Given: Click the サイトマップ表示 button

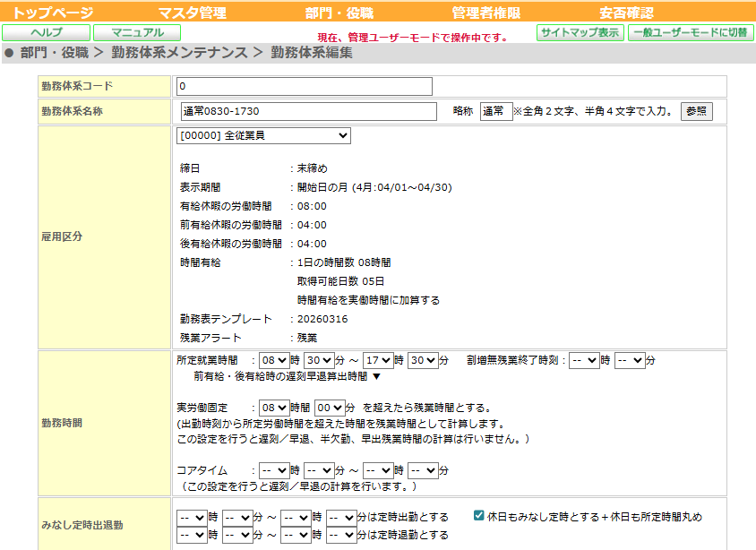Looking at the screenshot, I should coord(580,32).
